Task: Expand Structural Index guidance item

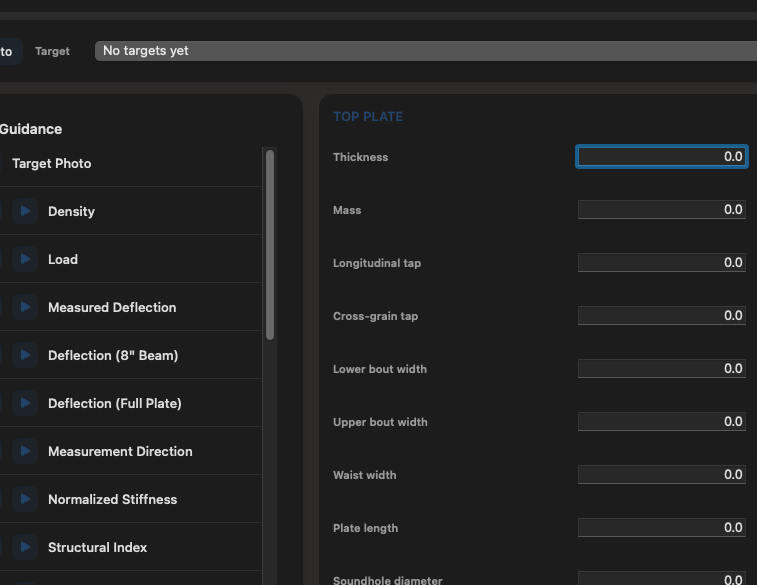Action: tap(25, 547)
